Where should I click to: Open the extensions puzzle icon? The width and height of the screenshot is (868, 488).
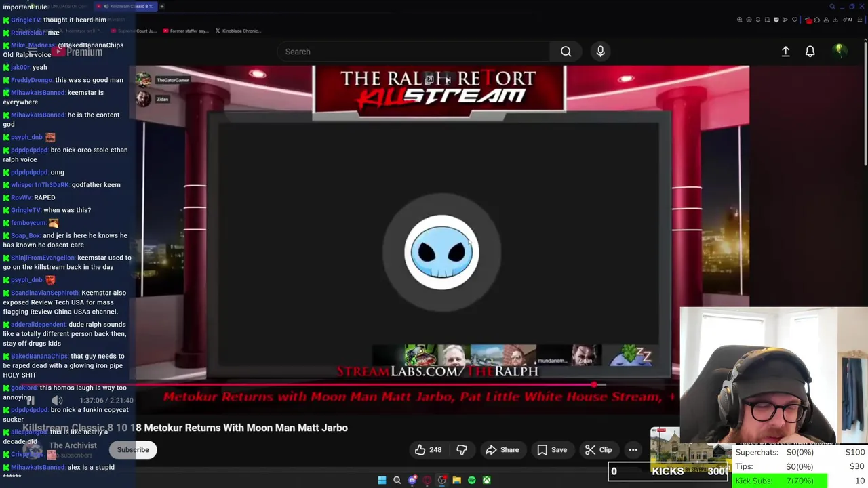817,20
